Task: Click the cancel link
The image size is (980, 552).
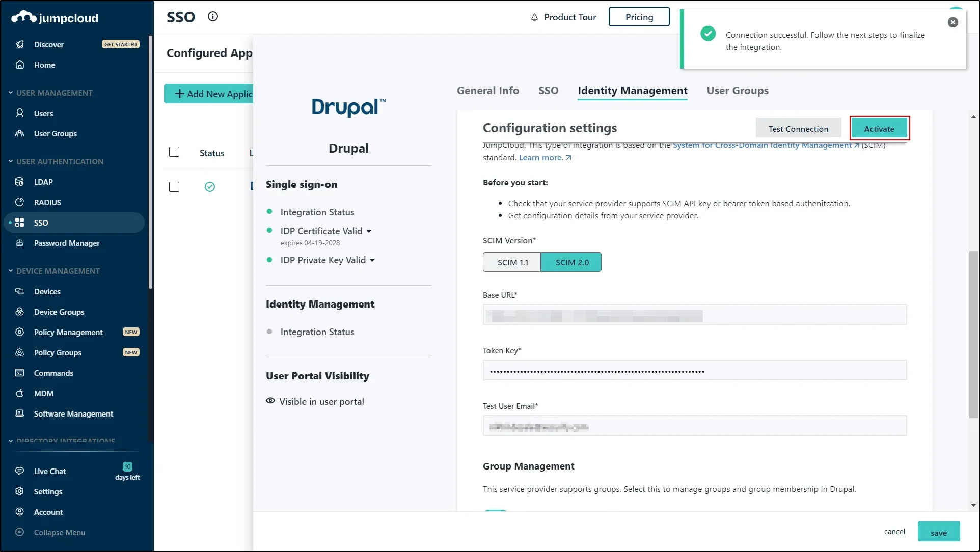Action: 894,531
